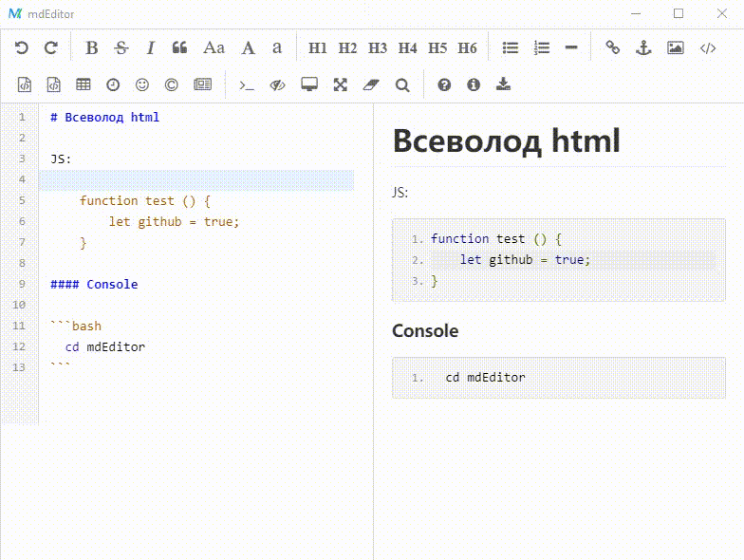Clear the editor with eraser icon
The height and width of the screenshot is (560, 744).
click(x=371, y=85)
